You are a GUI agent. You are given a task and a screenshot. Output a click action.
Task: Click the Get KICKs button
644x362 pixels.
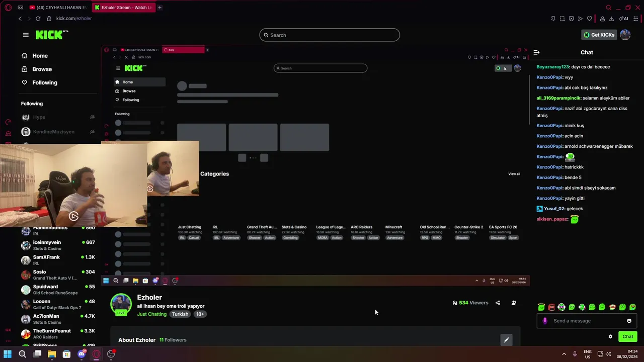[599, 35]
